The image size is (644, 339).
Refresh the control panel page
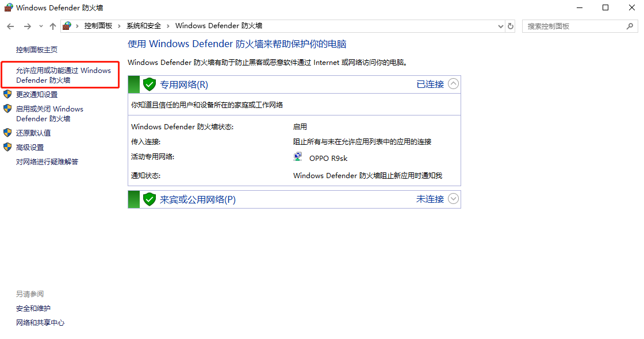(511, 26)
